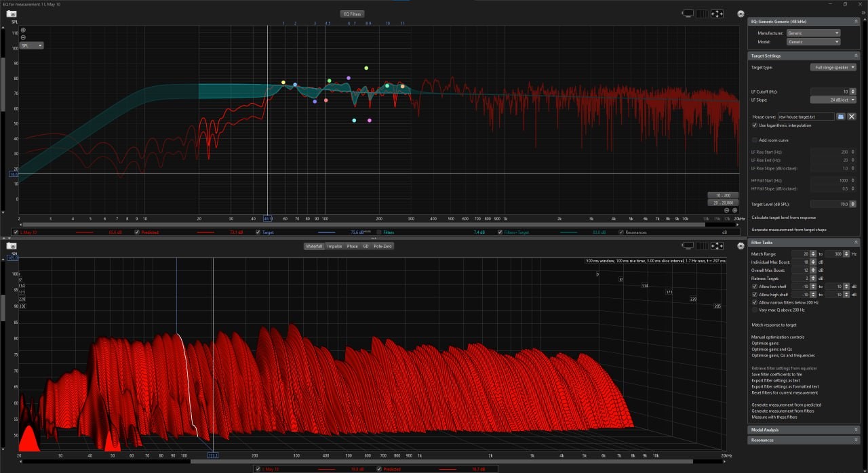The width and height of the screenshot is (868, 473).
Task: Open the Target type dropdown
Action: click(x=833, y=68)
